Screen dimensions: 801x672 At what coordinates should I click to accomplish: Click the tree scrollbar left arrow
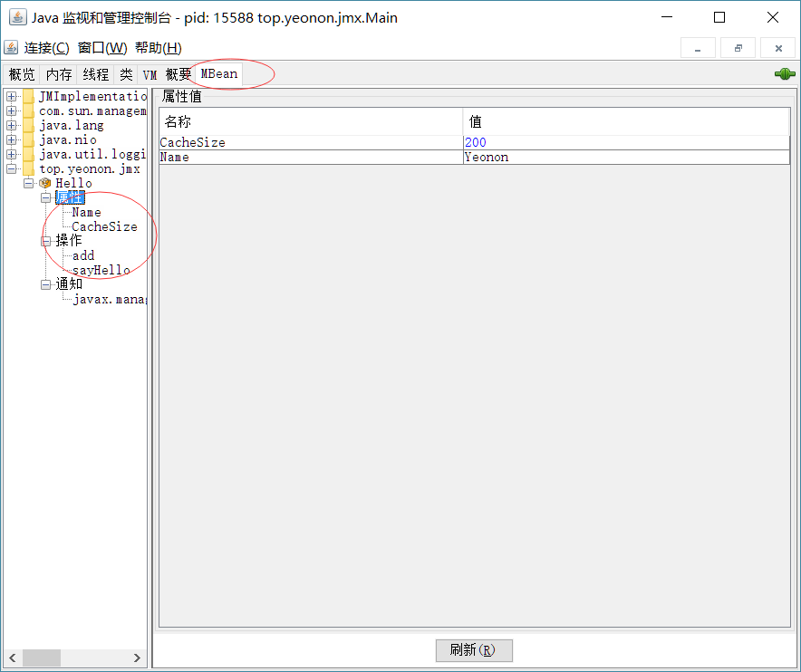13,658
